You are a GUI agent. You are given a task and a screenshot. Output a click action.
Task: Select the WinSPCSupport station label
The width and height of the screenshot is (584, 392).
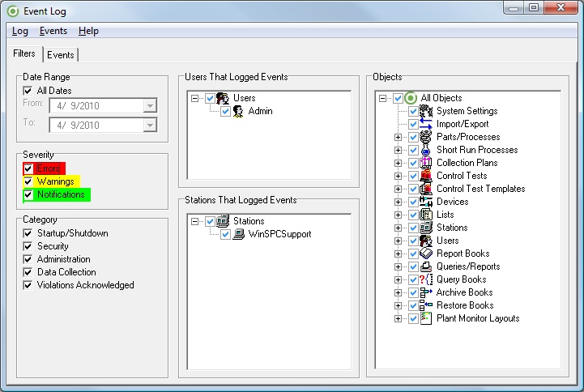click(279, 234)
